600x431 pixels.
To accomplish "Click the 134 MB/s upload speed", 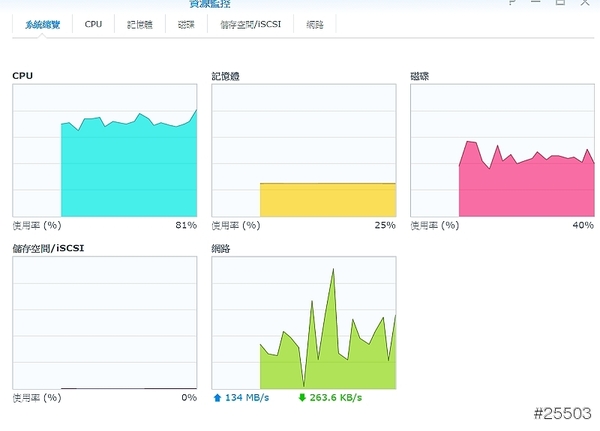I will click(248, 398).
